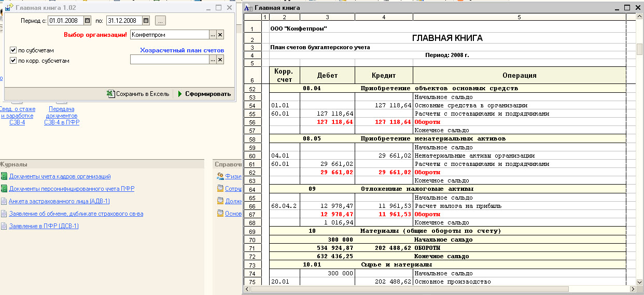Screen dimensions: 644x295
Task: Click document icon beside 'Заявление об обмене'
Action: coord(4,214)
